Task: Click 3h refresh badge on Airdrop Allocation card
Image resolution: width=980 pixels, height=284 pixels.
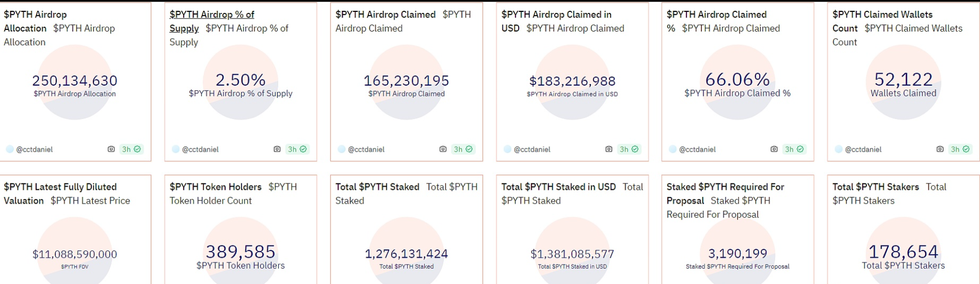Action: [131, 149]
